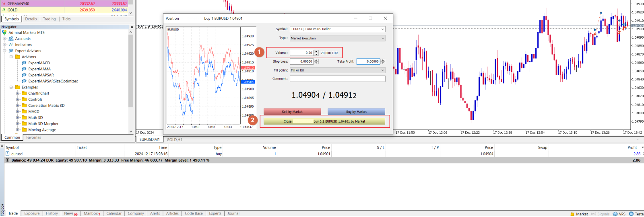Click the Buy by Market button
Image resolution: width=644 pixels, height=217 pixels.
pos(356,112)
